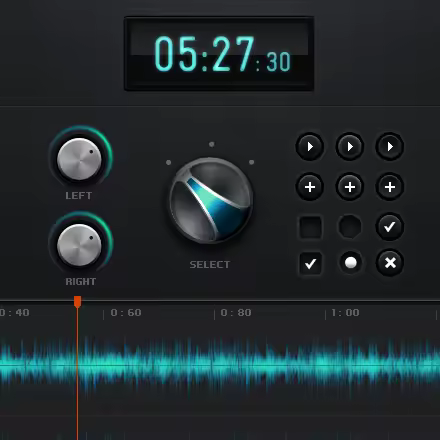Click the LEFT channel knob

pyautogui.click(x=79, y=159)
